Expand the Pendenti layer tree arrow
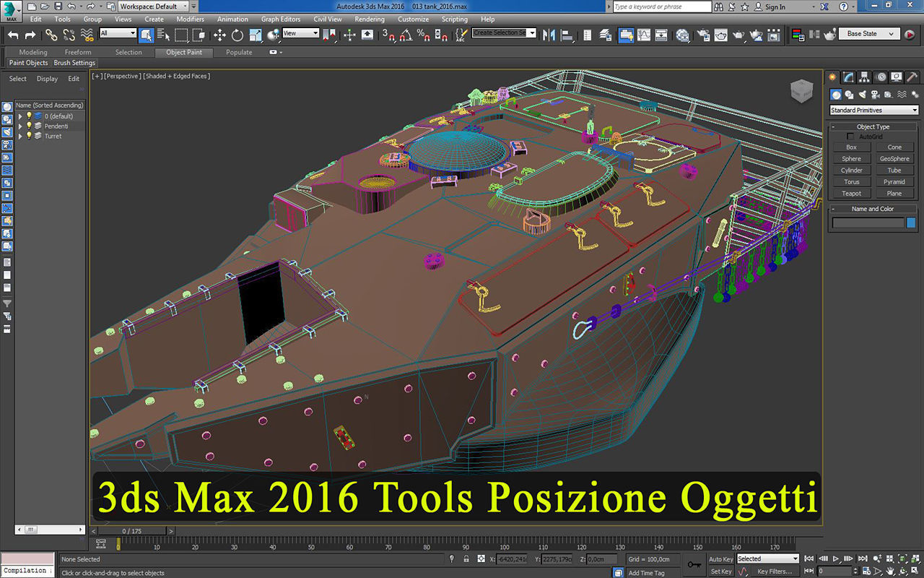Viewport: 924px width, 578px height. [x=20, y=126]
